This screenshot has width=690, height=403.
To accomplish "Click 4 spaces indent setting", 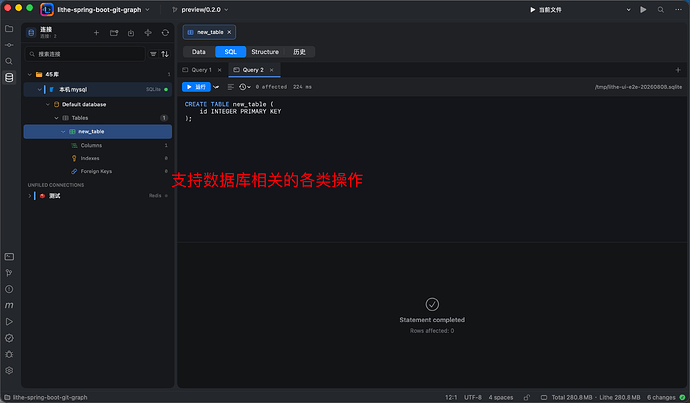I will tap(501, 397).
